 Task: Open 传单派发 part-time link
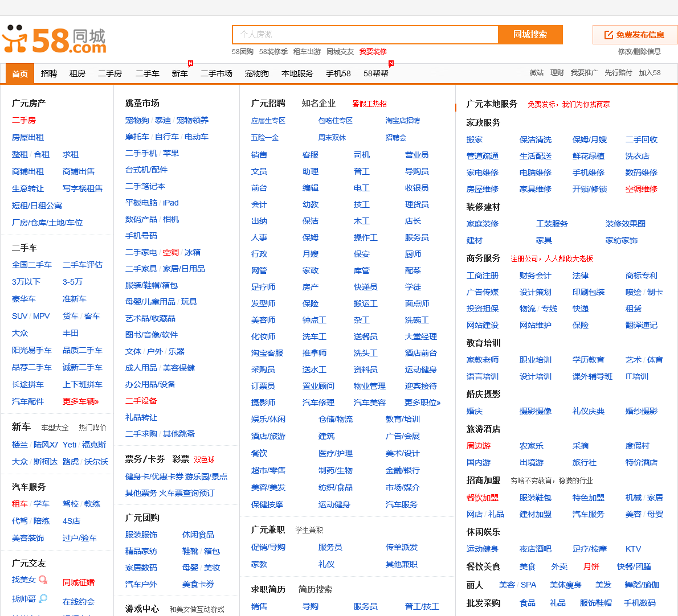[402, 547]
